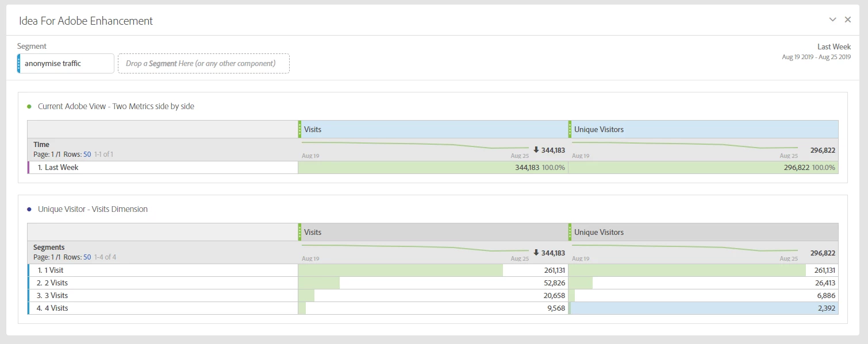Click the Time dimension header
Viewport: 868px width, 344px height.
41,145
